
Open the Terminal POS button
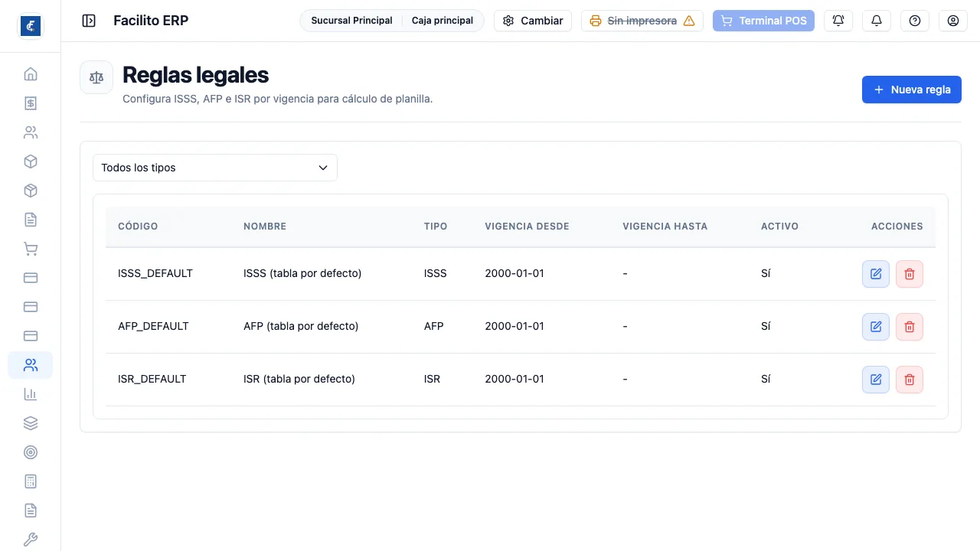coord(763,21)
